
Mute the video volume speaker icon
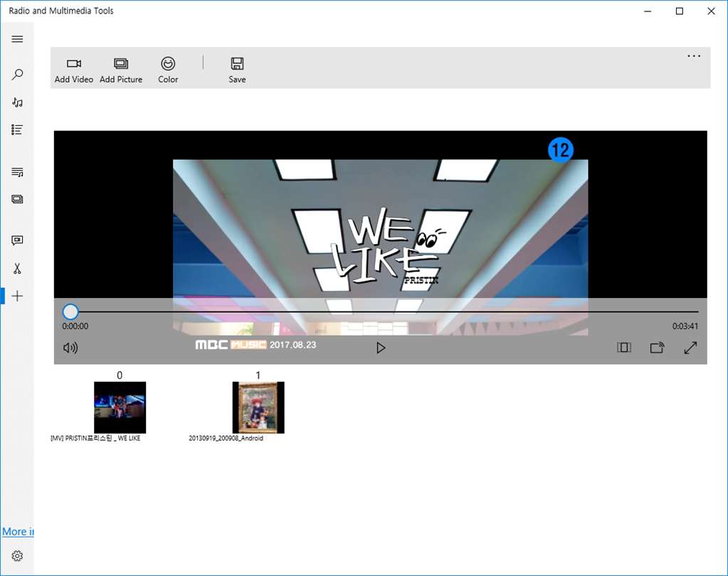tap(70, 347)
